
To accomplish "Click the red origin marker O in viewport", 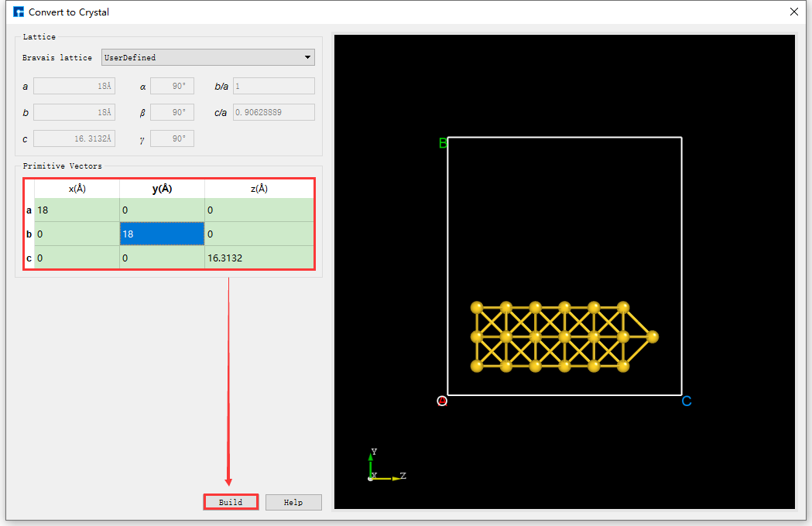I will [x=441, y=401].
